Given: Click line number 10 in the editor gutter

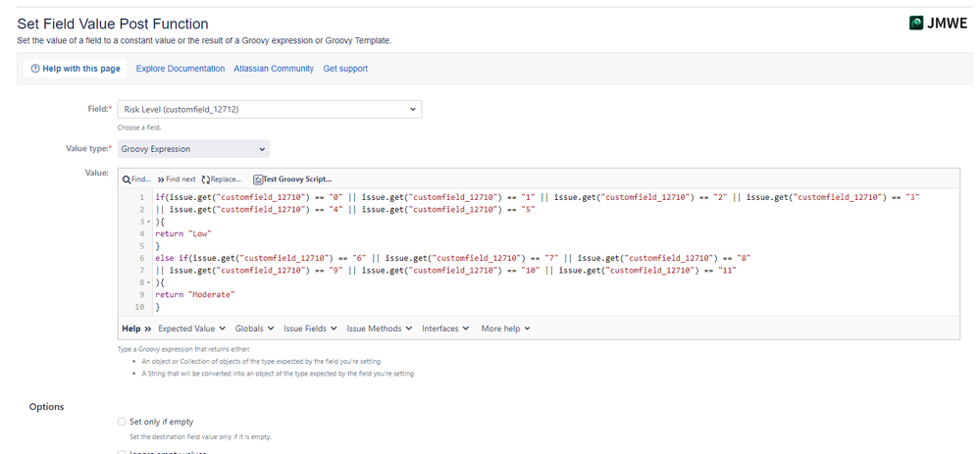Looking at the screenshot, I should (139, 307).
